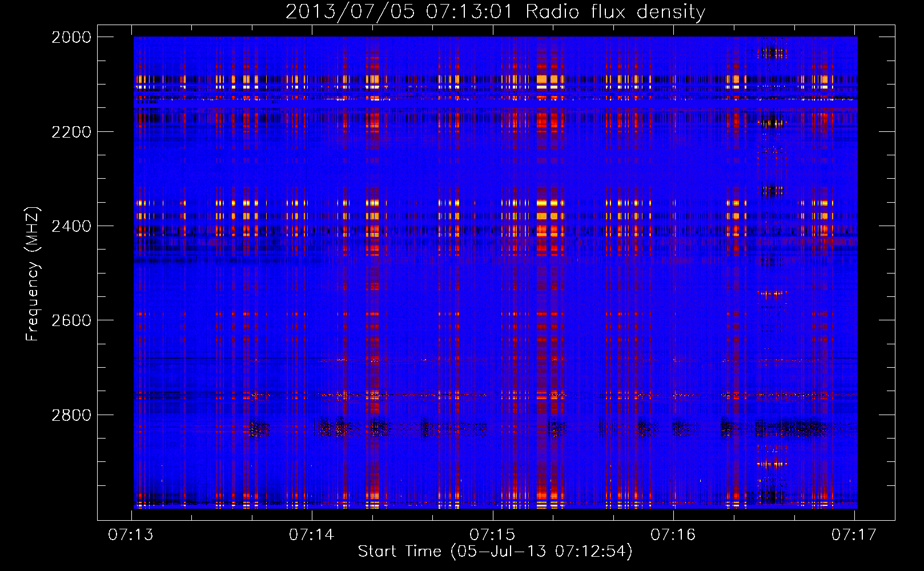Viewport: 924px width, 571px height.
Task: Click the 07:13 time tick label
Action: point(131,534)
